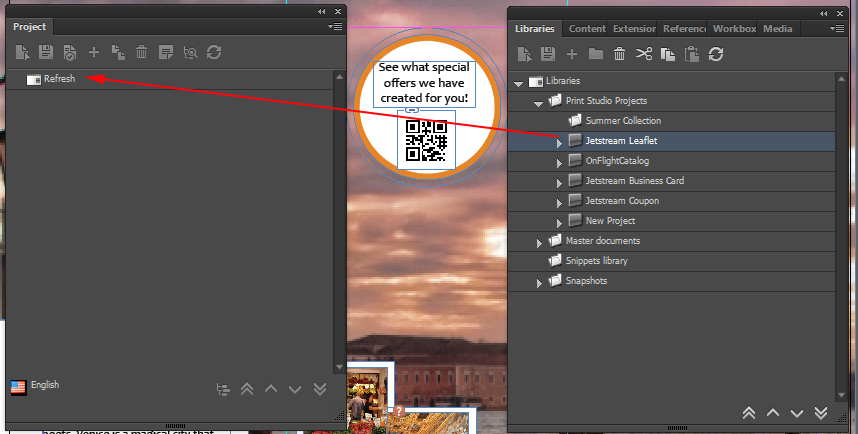Click English language label
This screenshot has height=434, width=858.
pos(45,385)
